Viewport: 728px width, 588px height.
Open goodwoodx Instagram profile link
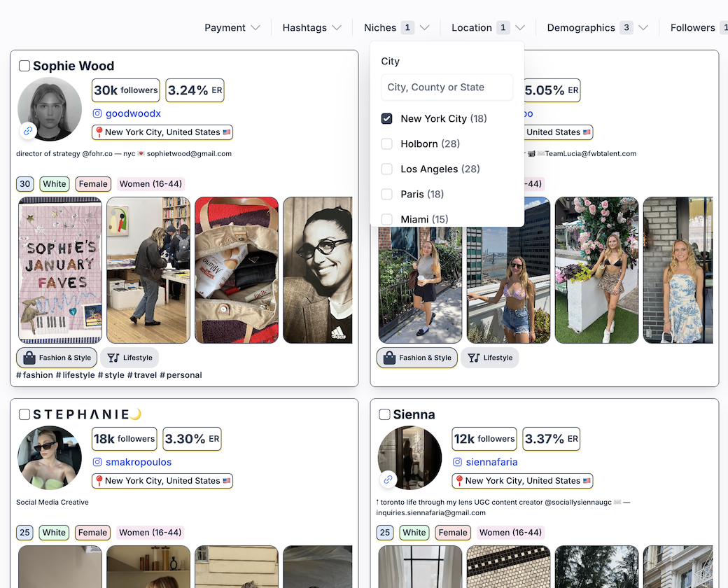133,113
